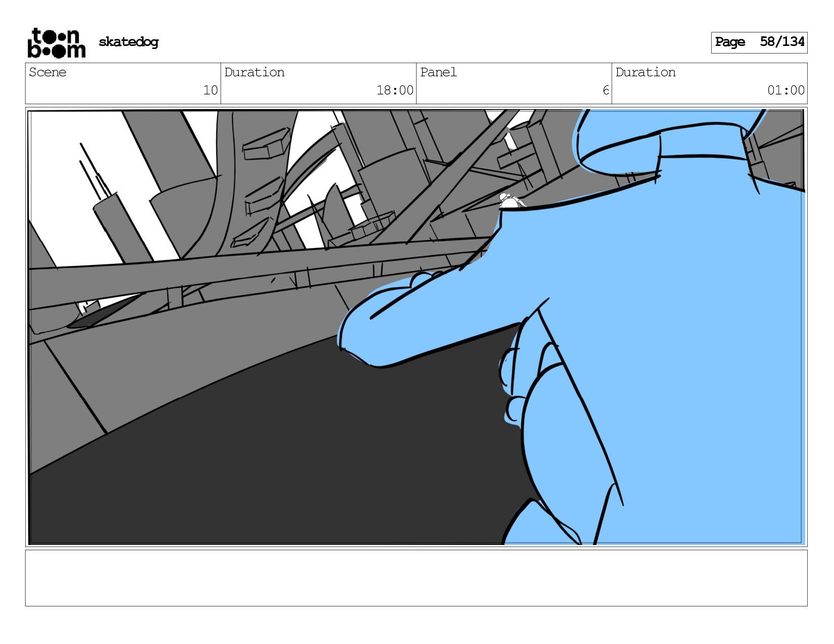Viewport: 834px width, 644px height.
Task: Click the Toon Boom logo
Action: click(56, 43)
